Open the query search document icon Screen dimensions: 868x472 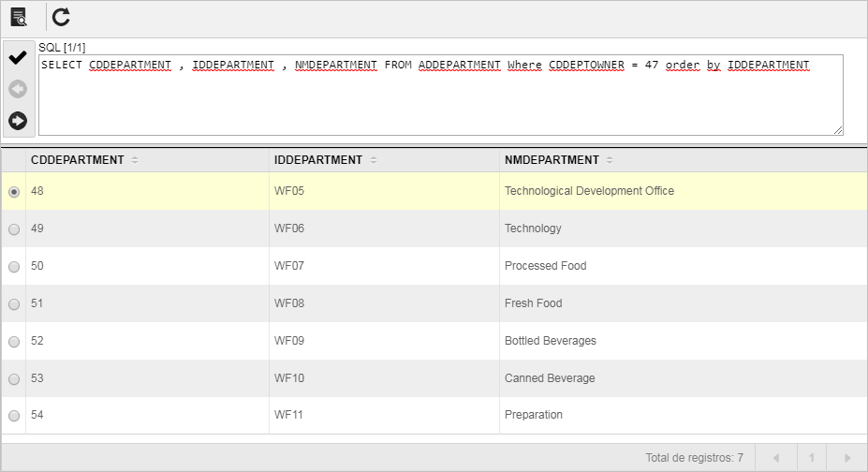coord(19,17)
